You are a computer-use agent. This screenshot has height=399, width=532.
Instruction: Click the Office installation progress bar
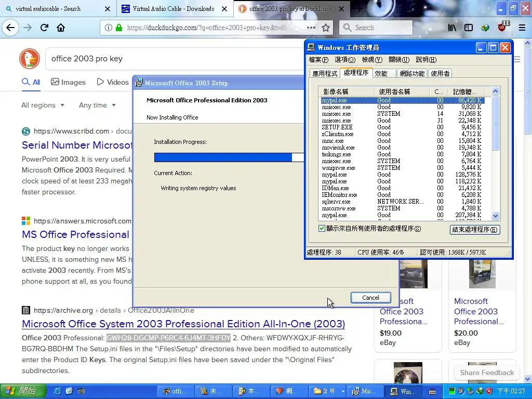pyautogui.click(x=229, y=157)
